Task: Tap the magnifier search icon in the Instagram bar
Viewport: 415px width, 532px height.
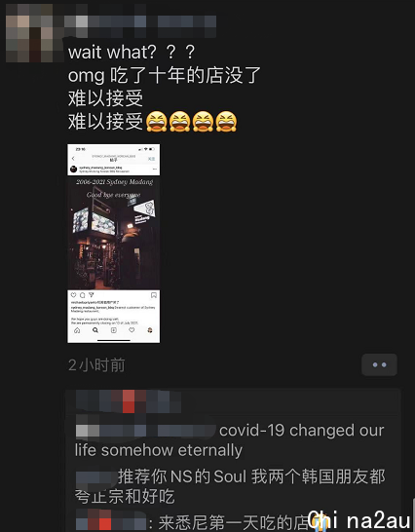Action: pyautogui.click(x=95, y=330)
